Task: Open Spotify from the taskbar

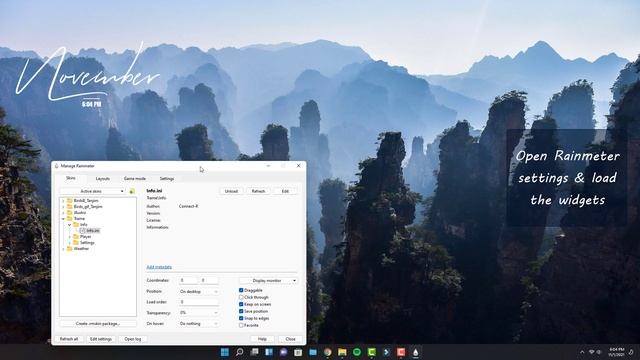Action: [x=357, y=352]
